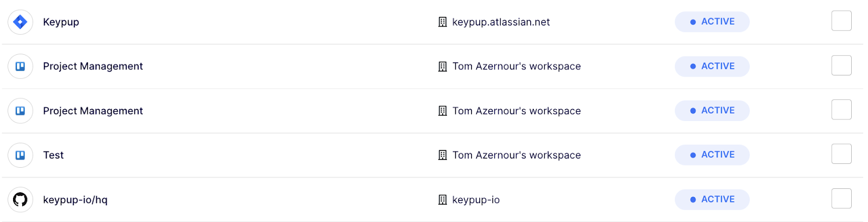This screenshot has height=222, width=868.
Task: Click the ACTIVE status badge for keypup-io/hq
Action: (x=712, y=199)
